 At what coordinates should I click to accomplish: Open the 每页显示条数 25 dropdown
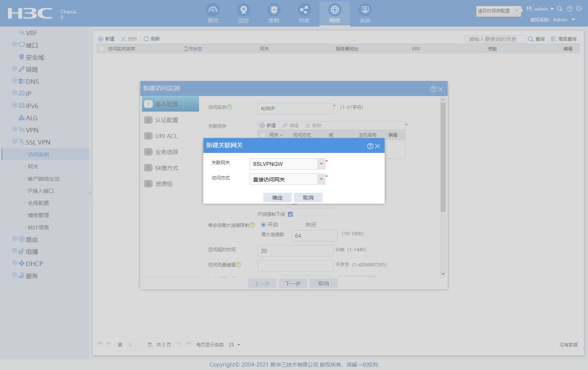pos(234,345)
